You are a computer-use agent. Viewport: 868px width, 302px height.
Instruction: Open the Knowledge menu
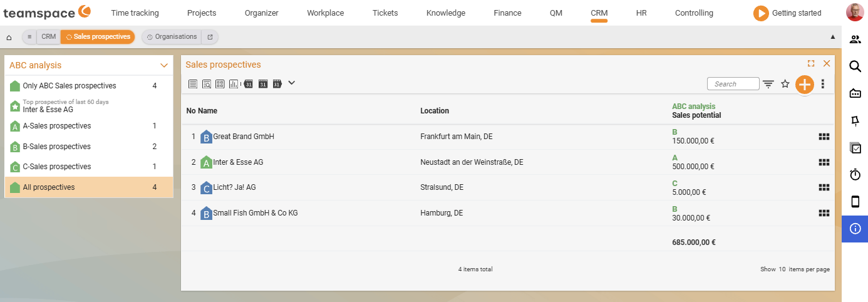(446, 13)
